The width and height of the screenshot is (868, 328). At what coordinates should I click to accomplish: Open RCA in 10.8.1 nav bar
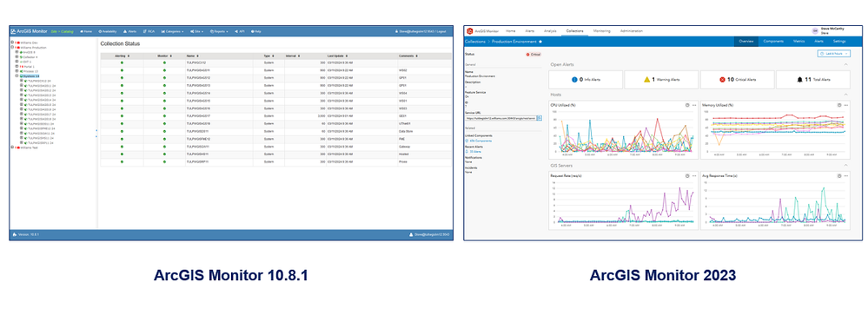pyautogui.click(x=149, y=31)
